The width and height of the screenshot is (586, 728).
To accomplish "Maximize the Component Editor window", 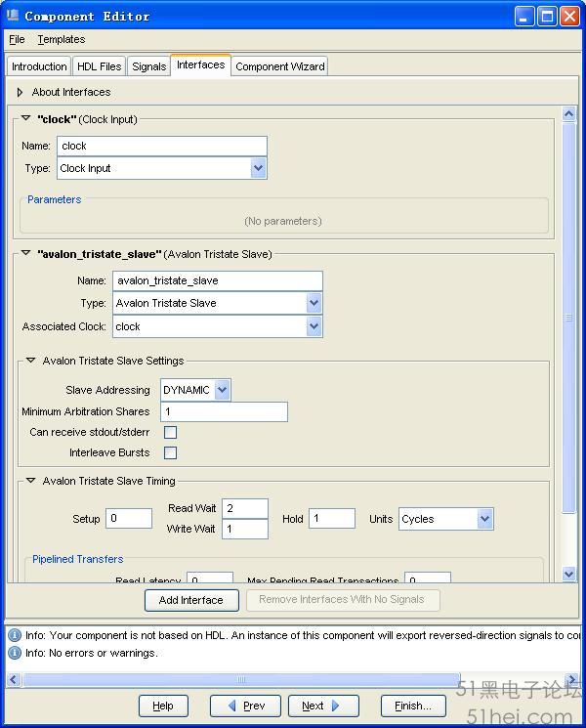I will click(547, 17).
